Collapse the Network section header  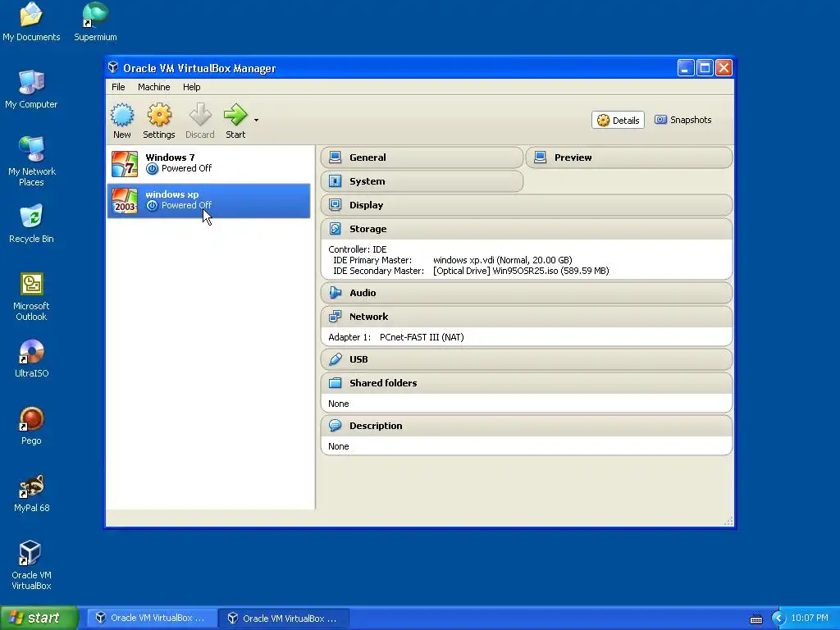point(527,317)
